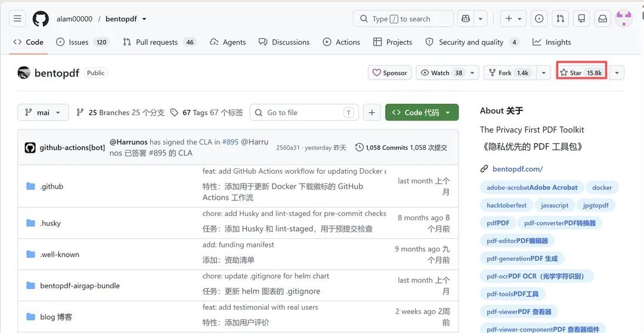Open commit hash 2560a31
This screenshot has width=644, height=333.
pyautogui.click(x=288, y=147)
